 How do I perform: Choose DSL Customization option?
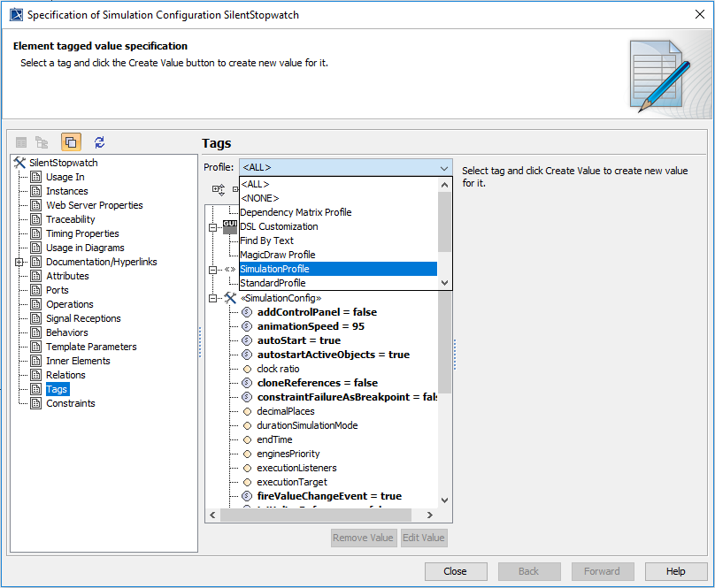coord(338,226)
